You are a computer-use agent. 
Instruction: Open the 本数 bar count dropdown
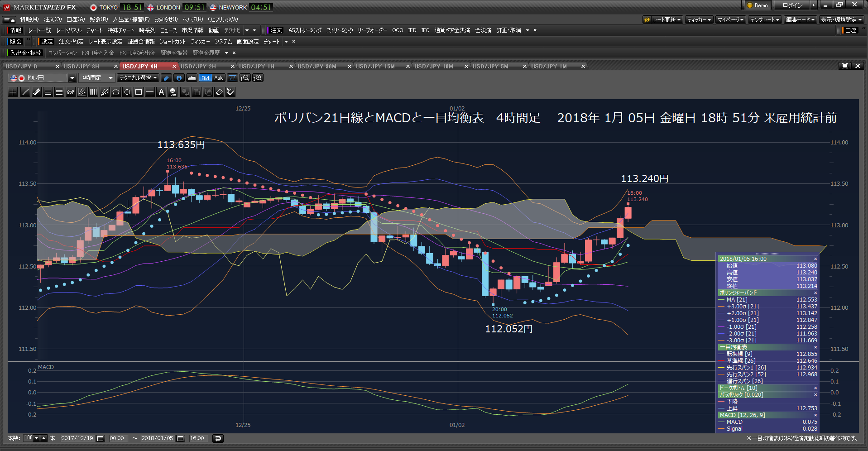coord(37,438)
